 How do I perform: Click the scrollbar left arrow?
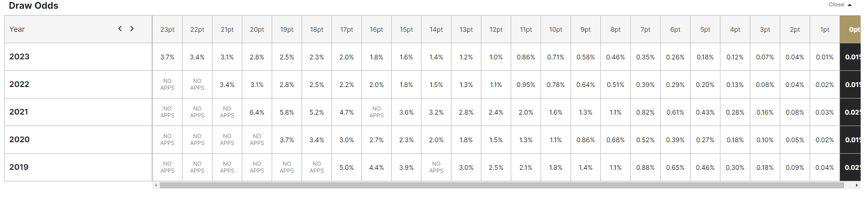tap(156, 185)
